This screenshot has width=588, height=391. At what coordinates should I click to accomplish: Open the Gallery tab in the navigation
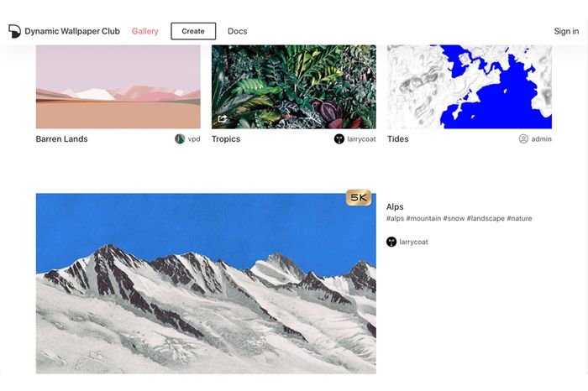click(x=145, y=31)
